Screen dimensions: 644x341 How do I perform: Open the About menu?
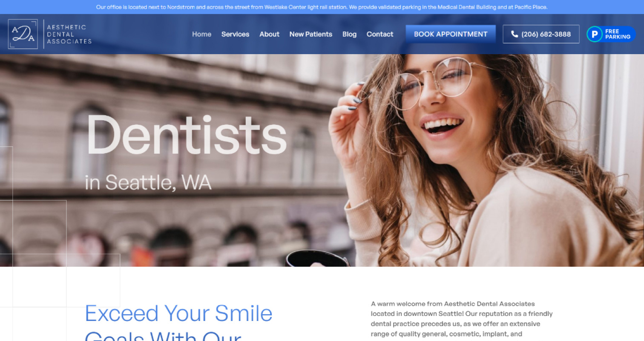(x=269, y=34)
